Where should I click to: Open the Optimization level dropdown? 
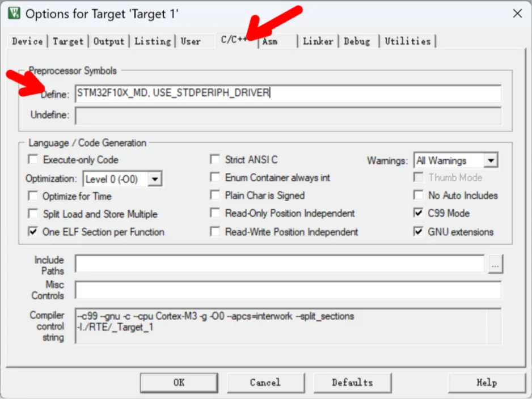pyautogui.click(x=155, y=179)
